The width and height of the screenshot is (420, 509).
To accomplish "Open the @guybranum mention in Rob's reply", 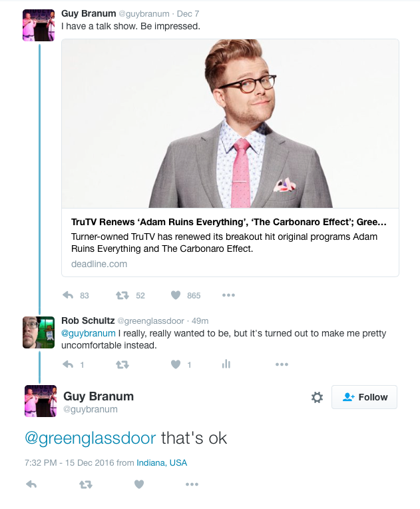I will [89, 333].
